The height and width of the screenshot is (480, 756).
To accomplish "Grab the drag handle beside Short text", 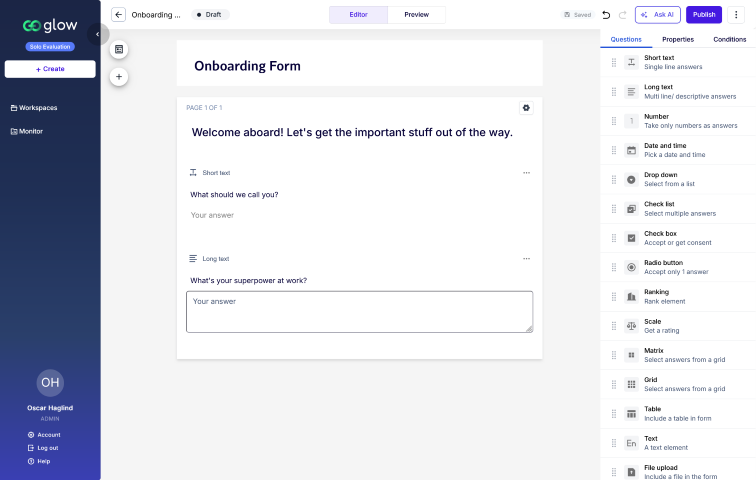I will [614, 62].
